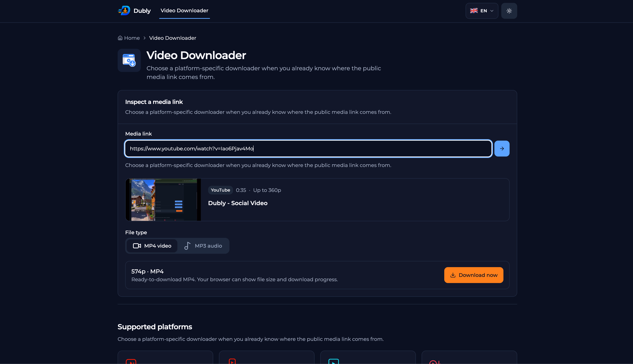Click the YouTube platform badge
The height and width of the screenshot is (364, 633).
pyautogui.click(x=220, y=190)
